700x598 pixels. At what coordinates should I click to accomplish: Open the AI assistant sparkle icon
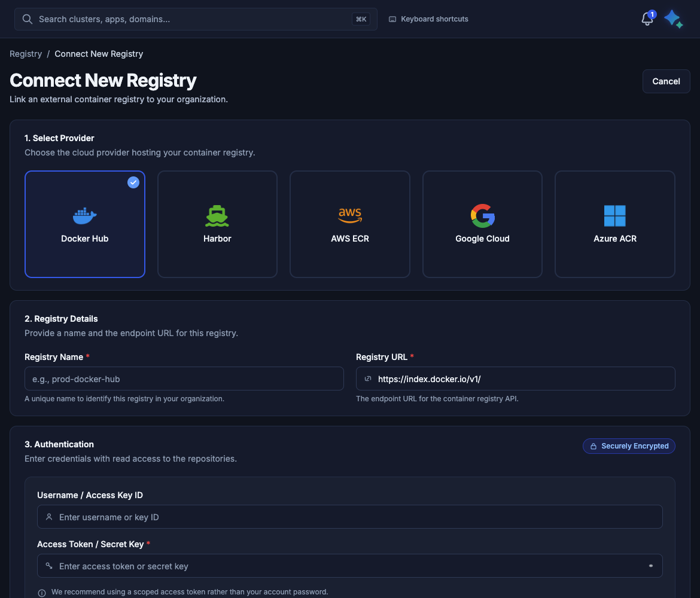(673, 19)
